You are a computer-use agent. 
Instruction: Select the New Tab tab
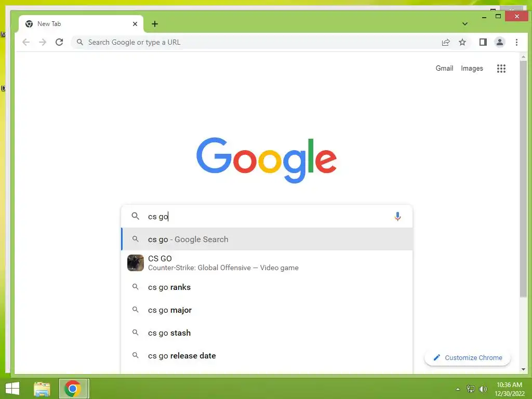pyautogui.click(x=81, y=24)
